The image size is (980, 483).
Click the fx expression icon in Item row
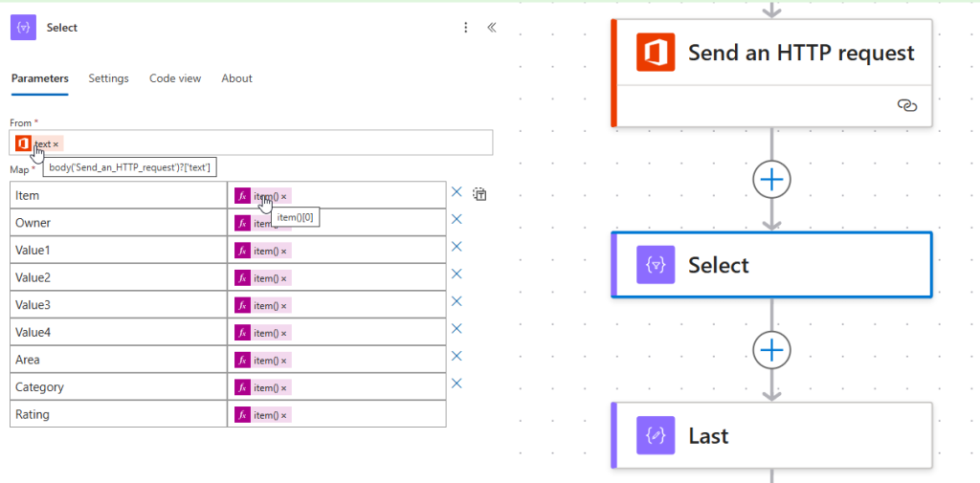click(x=242, y=195)
